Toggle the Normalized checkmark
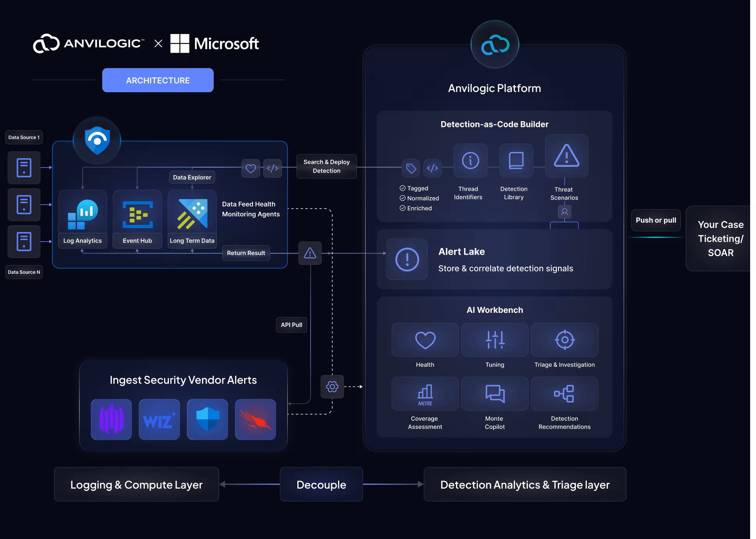756x539 pixels. (x=402, y=198)
